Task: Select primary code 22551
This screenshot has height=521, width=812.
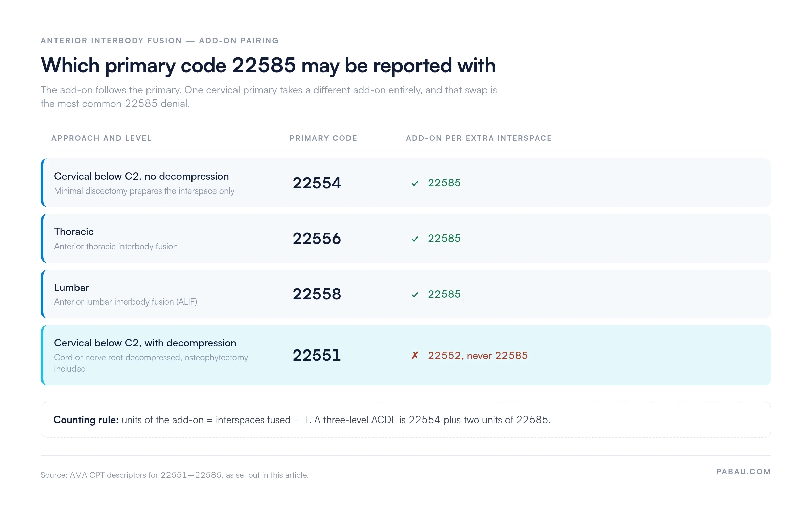Action: 317,355
